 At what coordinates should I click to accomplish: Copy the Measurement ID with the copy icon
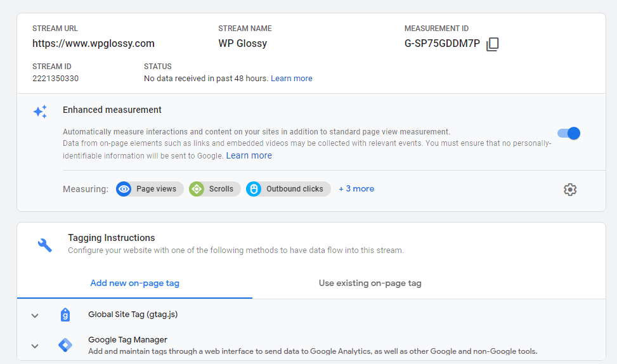tap(492, 44)
